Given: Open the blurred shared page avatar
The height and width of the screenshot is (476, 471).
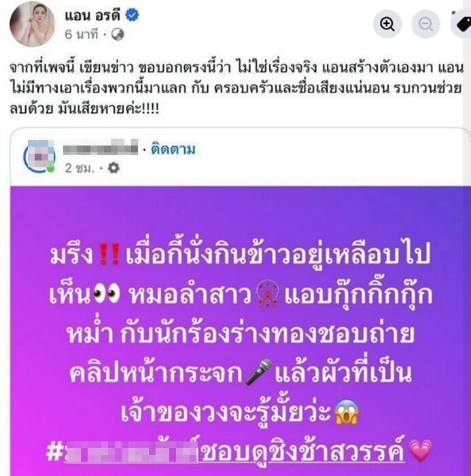Looking at the screenshot, I should [x=39, y=156].
